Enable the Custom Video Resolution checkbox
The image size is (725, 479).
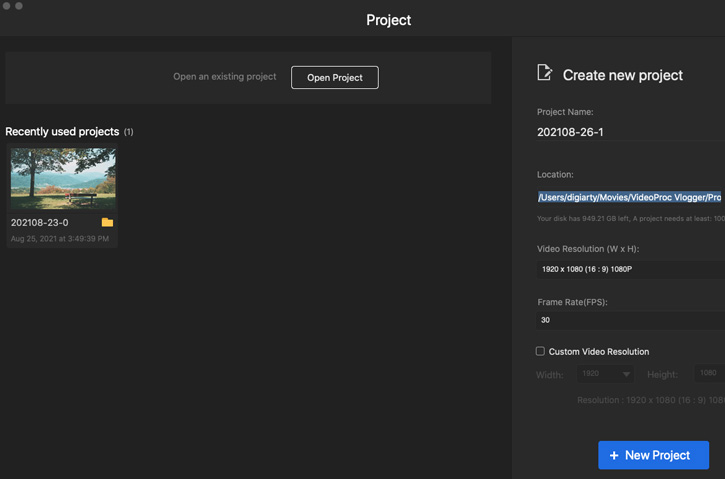pyautogui.click(x=540, y=351)
